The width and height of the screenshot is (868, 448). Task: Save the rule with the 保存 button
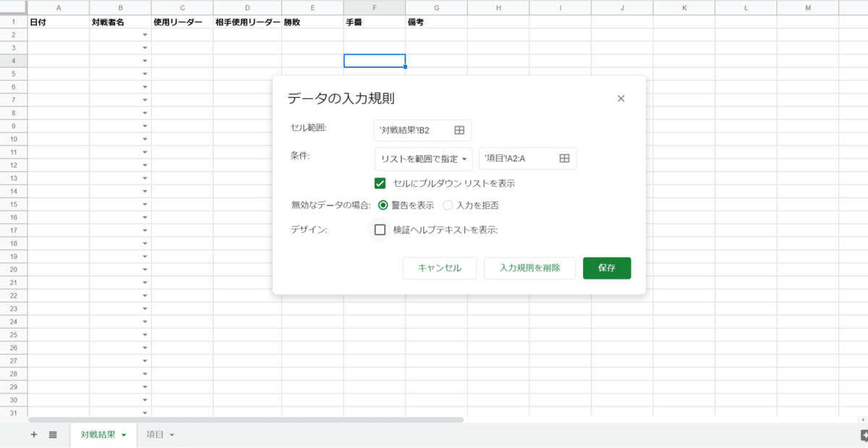(607, 268)
